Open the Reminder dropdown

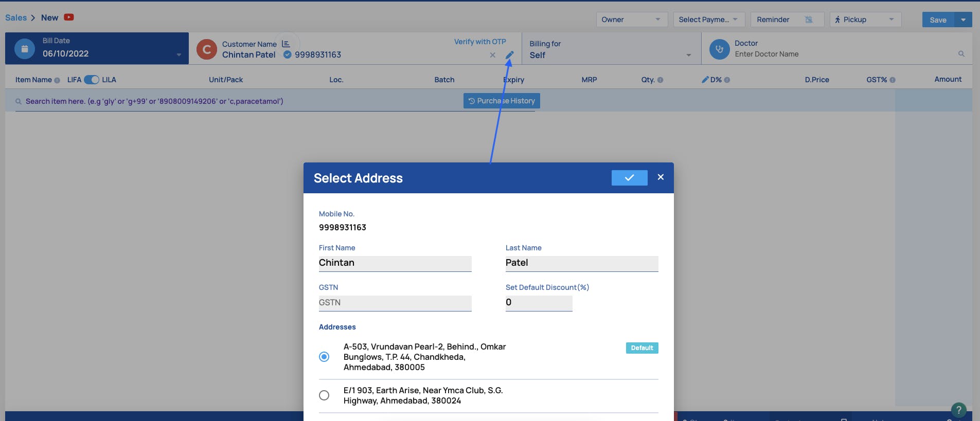click(x=787, y=20)
